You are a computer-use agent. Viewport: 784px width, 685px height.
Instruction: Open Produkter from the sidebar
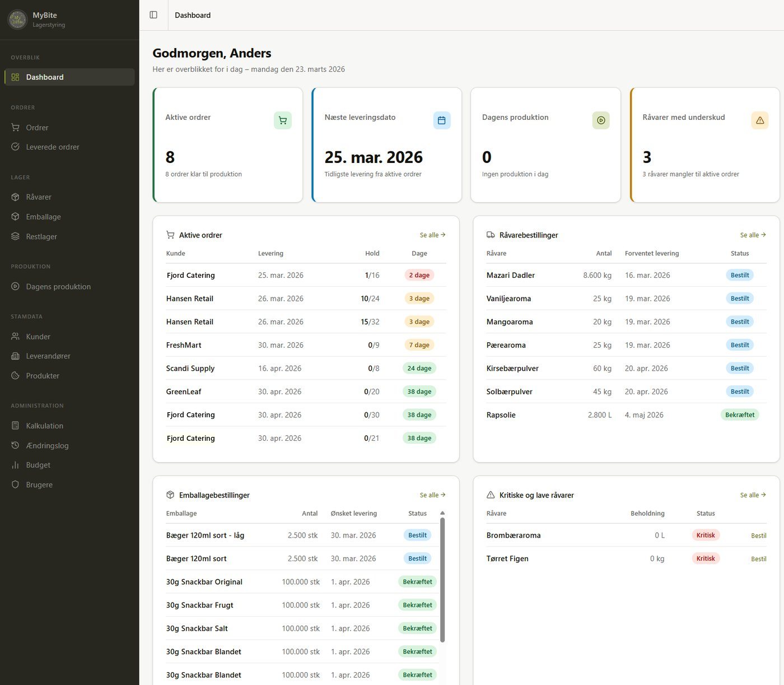point(69,376)
